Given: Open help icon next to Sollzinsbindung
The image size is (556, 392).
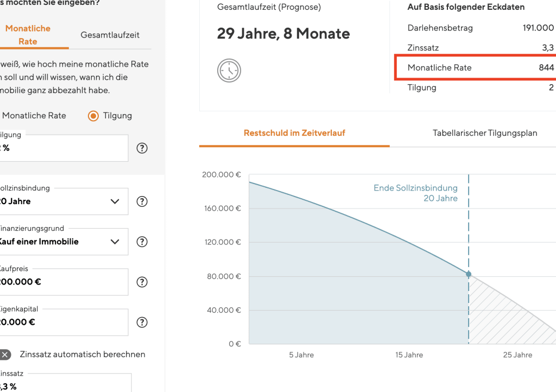Looking at the screenshot, I should pos(142,201).
